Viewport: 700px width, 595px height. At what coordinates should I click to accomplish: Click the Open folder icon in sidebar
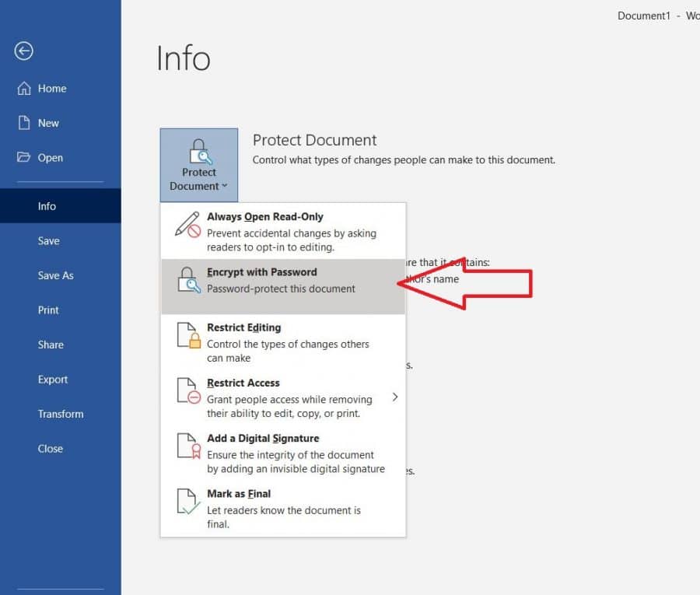click(x=24, y=157)
